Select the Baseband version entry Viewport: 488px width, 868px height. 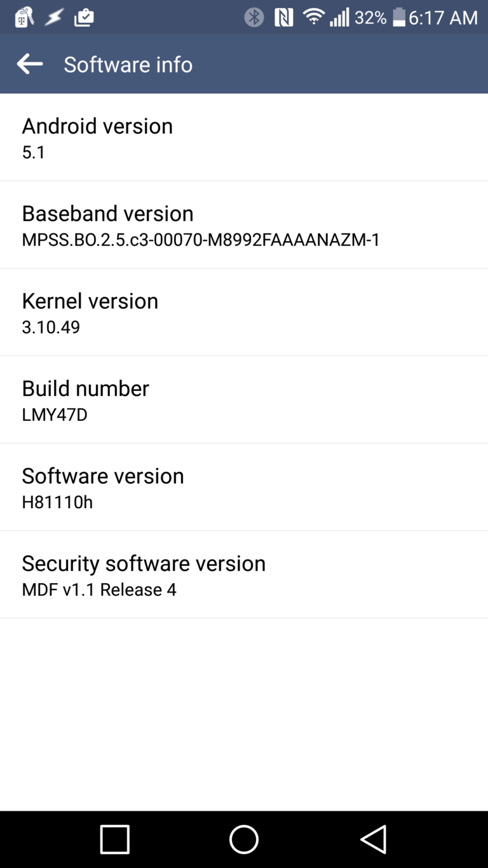pyautogui.click(x=244, y=225)
